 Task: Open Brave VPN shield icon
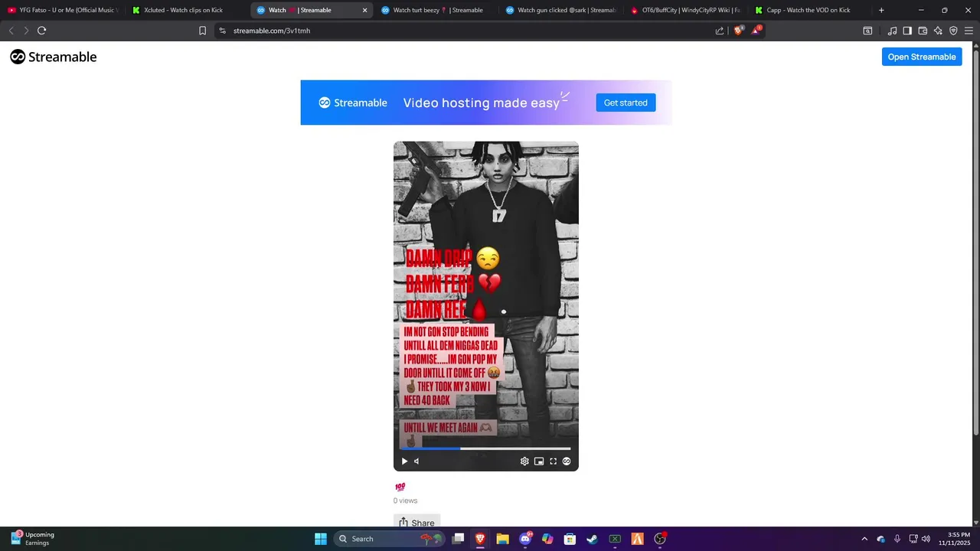click(953, 31)
